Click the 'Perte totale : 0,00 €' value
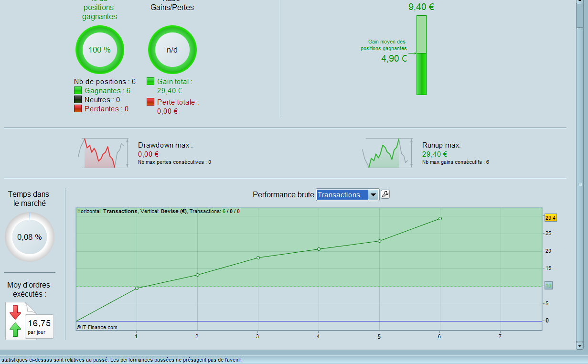The height and width of the screenshot is (364, 588). pyautogui.click(x=167, y=111)
